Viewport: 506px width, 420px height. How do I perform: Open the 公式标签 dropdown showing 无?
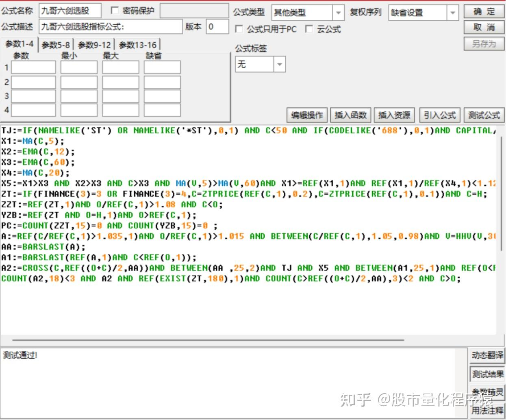pyautogui.click(x=280, y=64)
